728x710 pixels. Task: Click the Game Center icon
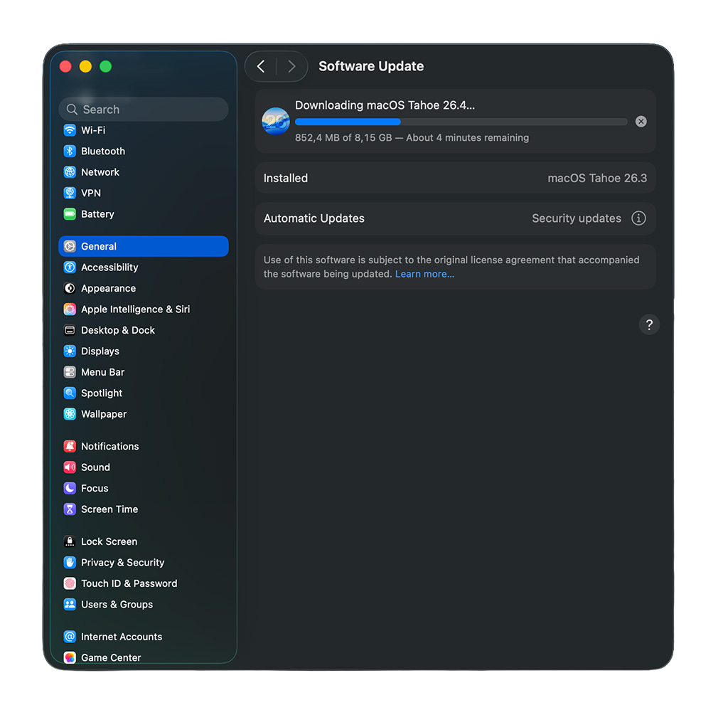[x=70, y=657]
